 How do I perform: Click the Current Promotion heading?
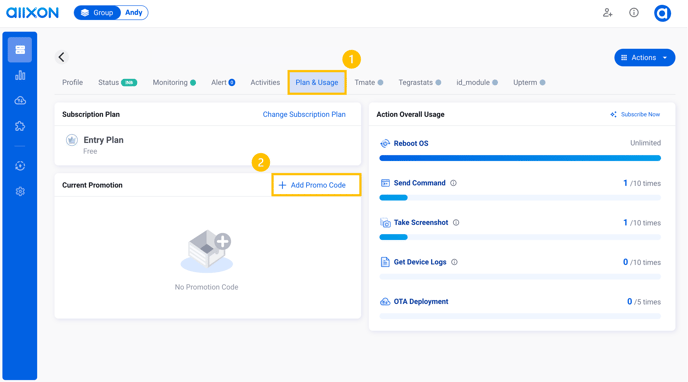[92, 185]
